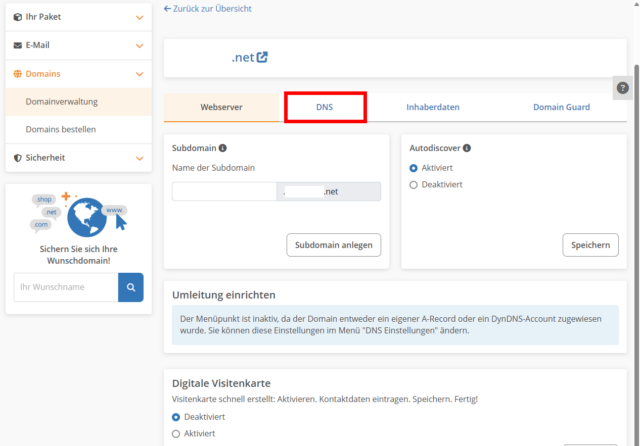
Task: Select Autodiscover Deaktiviert radio button
Action: pyautogui.click(x=414, y=185)
